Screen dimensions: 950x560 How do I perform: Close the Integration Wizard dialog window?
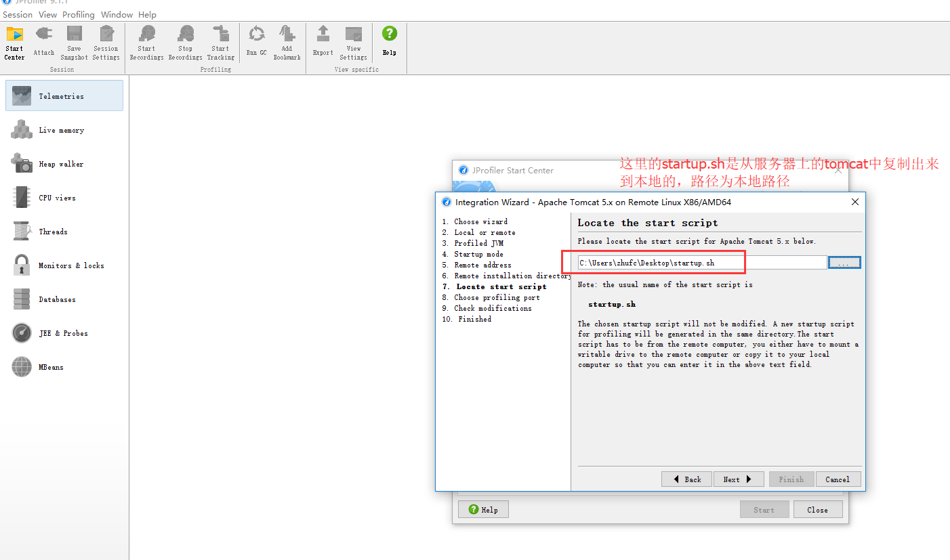[855, 202]
